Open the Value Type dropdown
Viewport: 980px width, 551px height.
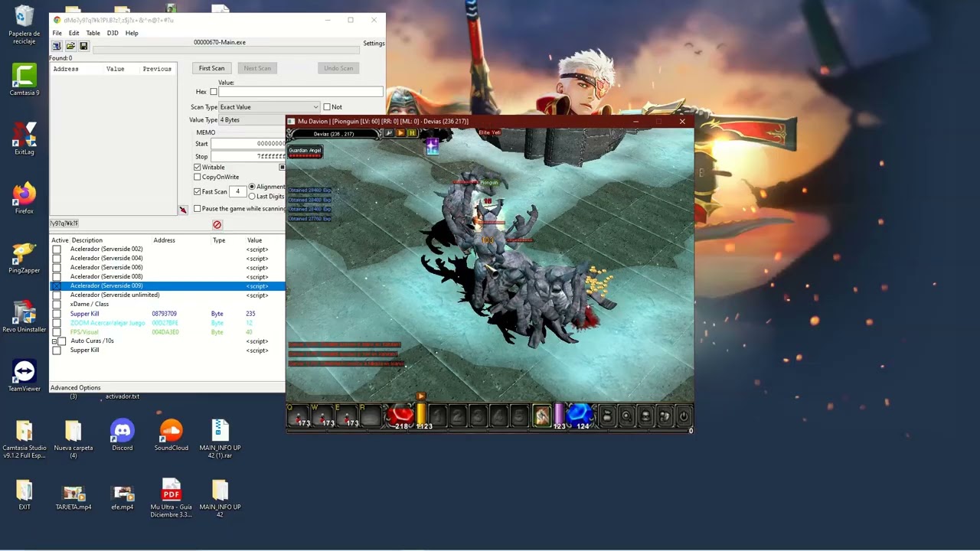pyautogui.click(x=252, y=120)
